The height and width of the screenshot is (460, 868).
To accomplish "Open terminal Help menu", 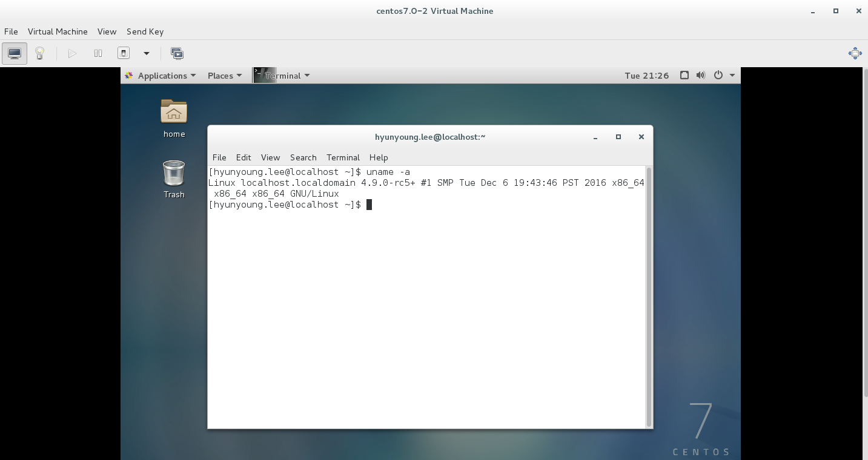I will (x=379, y=157).
